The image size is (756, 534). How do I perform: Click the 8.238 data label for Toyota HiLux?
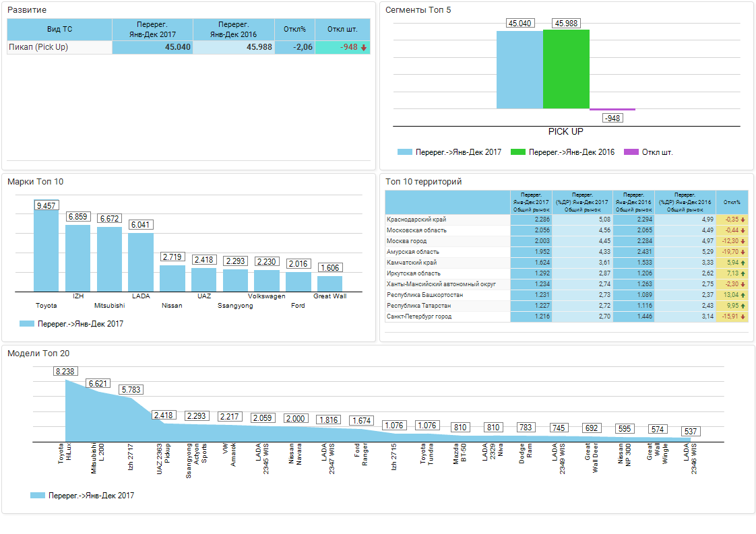[66, 371]
